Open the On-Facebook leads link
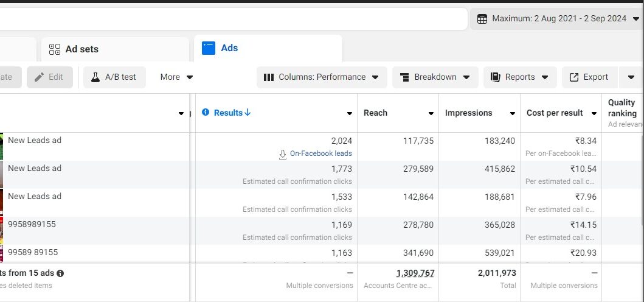Screen dimensions: 644x302 (320, 153)
